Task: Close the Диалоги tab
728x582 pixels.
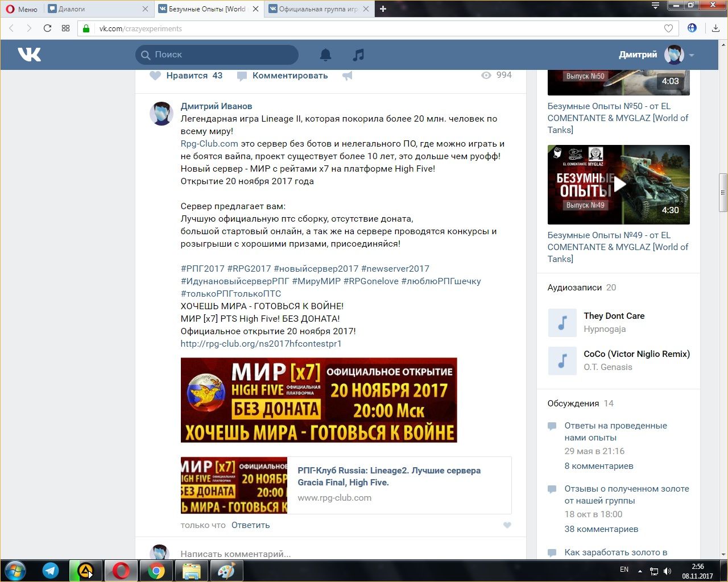Action: [145, 9]
